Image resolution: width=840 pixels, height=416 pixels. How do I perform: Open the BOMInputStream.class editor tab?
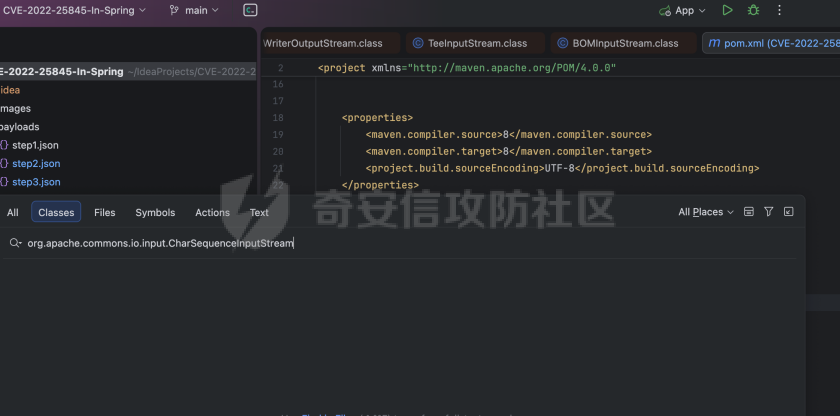pyautogui.click(x=618, y=43)
